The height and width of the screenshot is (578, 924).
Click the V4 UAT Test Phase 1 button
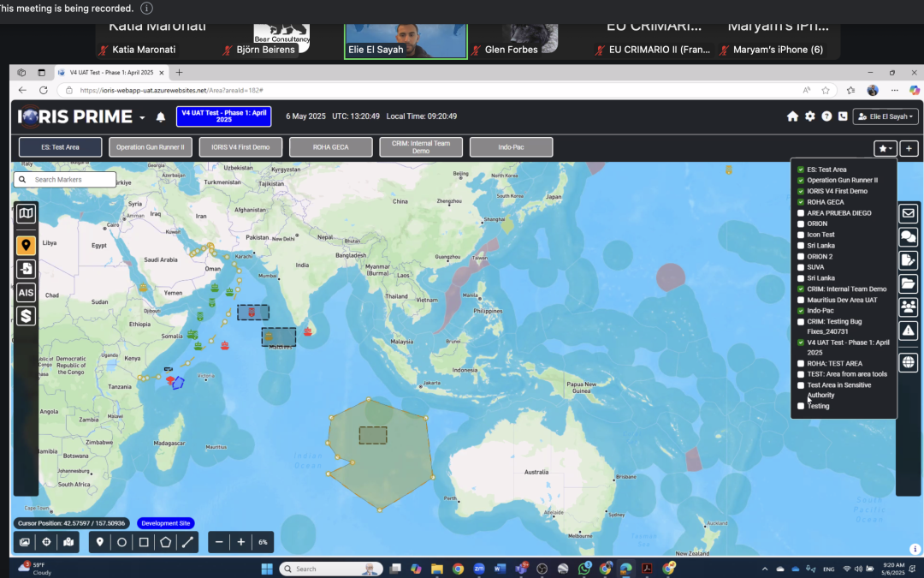tap(224, 116)
